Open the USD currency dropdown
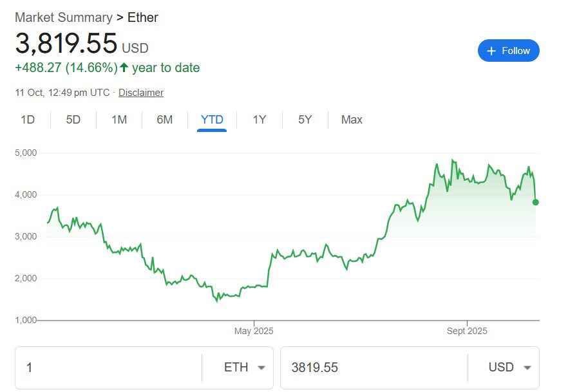This screenshot has height=392, width=568. (x=509, y=368)
